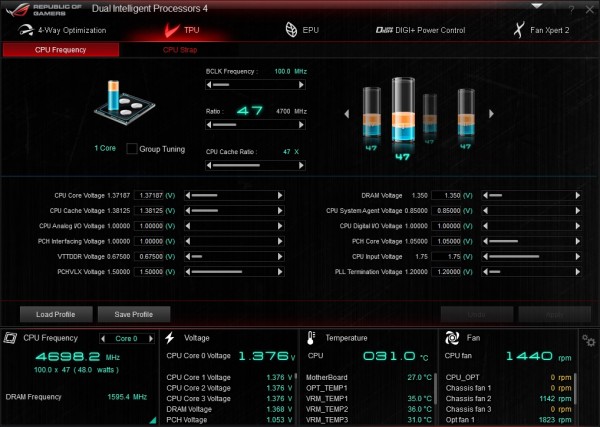Show the previous core cylinder with left arrow

(x=347, y=114)
